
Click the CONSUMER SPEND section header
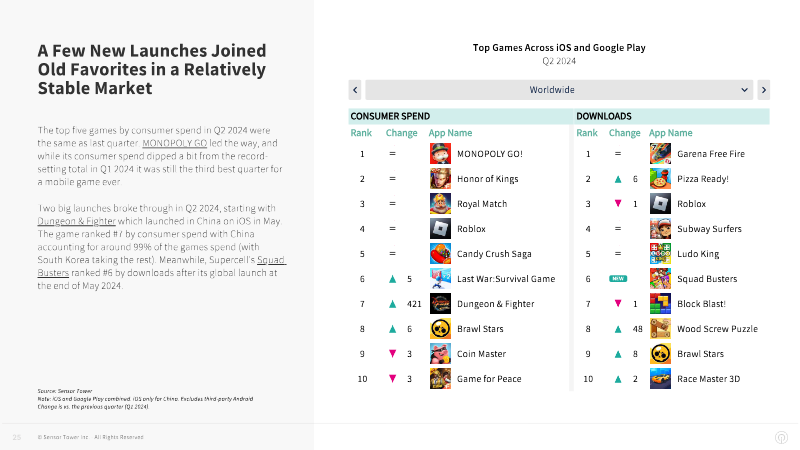(x=390, y=116)
